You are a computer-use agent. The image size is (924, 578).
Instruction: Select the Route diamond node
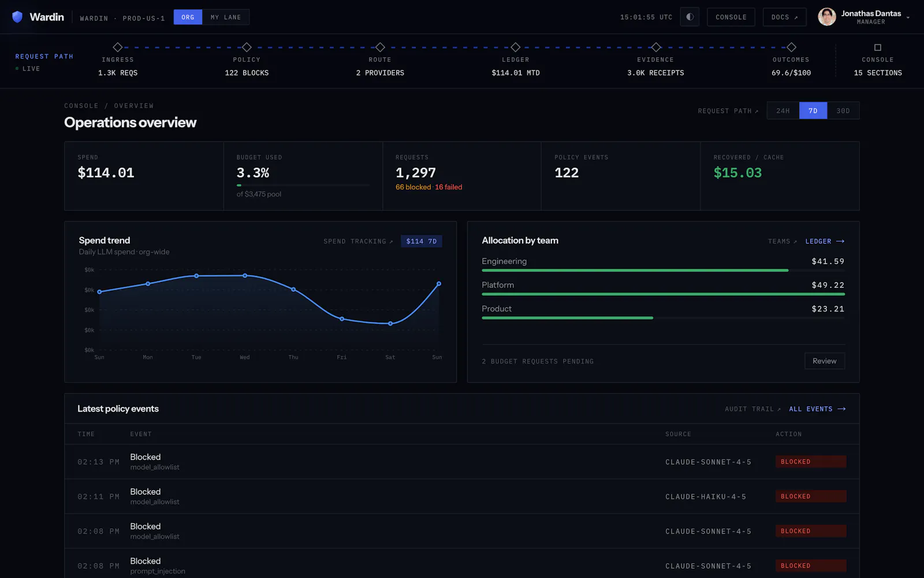[380, 47]
